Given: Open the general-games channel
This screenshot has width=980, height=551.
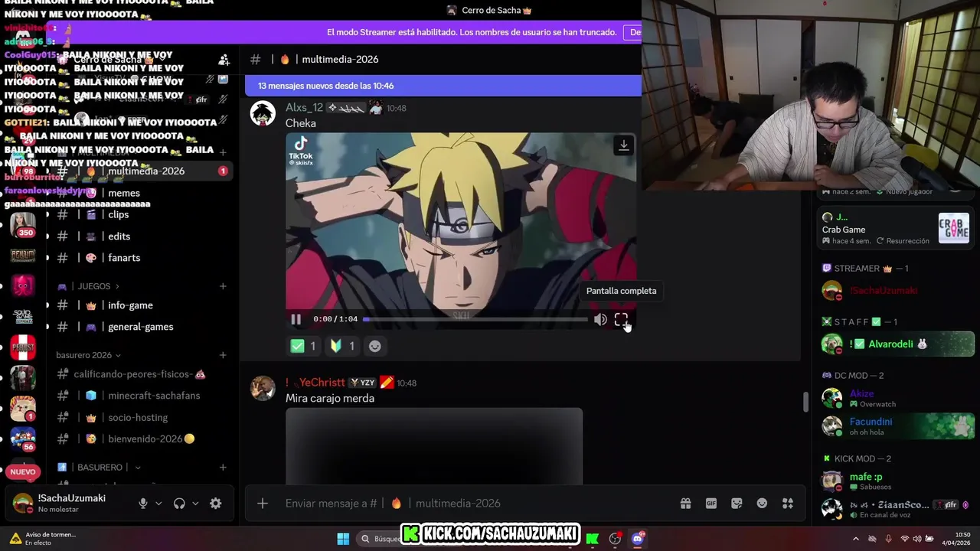Looking at the screenshot, I should (x=140, y=327).
